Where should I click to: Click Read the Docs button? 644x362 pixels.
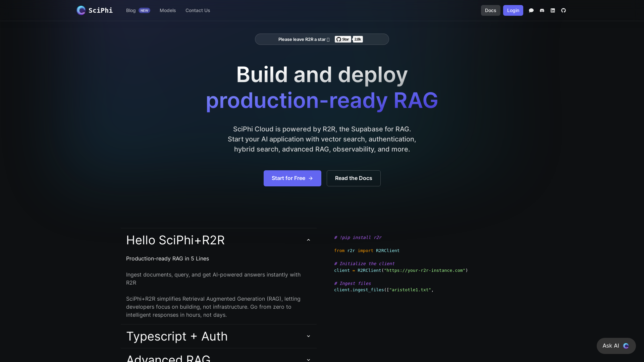pos(354,178)
